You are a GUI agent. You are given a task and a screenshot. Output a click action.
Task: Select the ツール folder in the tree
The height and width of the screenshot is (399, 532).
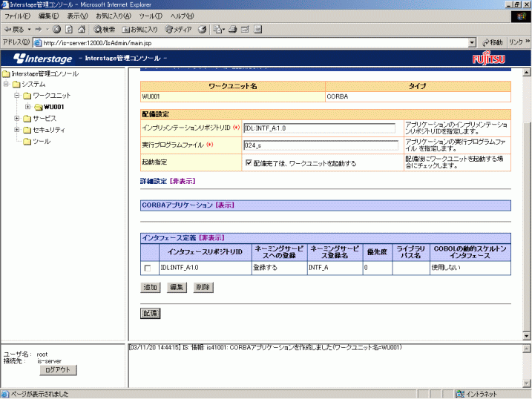coord(37,142)
